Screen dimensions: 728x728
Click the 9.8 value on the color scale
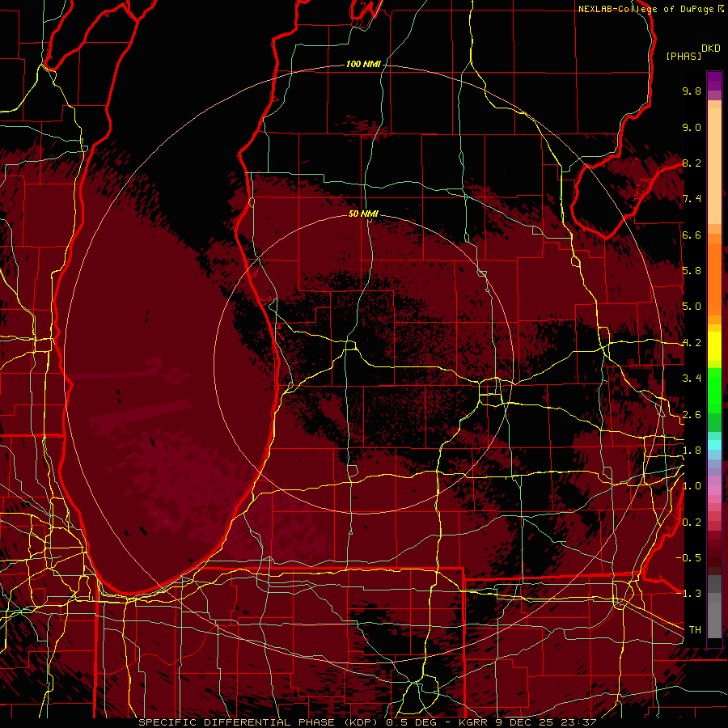tap(692, 91)
